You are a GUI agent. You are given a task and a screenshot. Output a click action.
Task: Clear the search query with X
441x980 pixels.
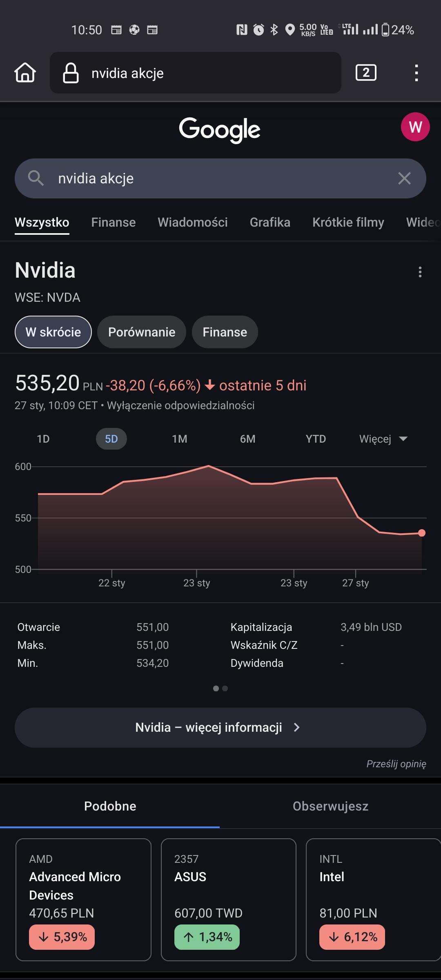click(x=404, y=178)
